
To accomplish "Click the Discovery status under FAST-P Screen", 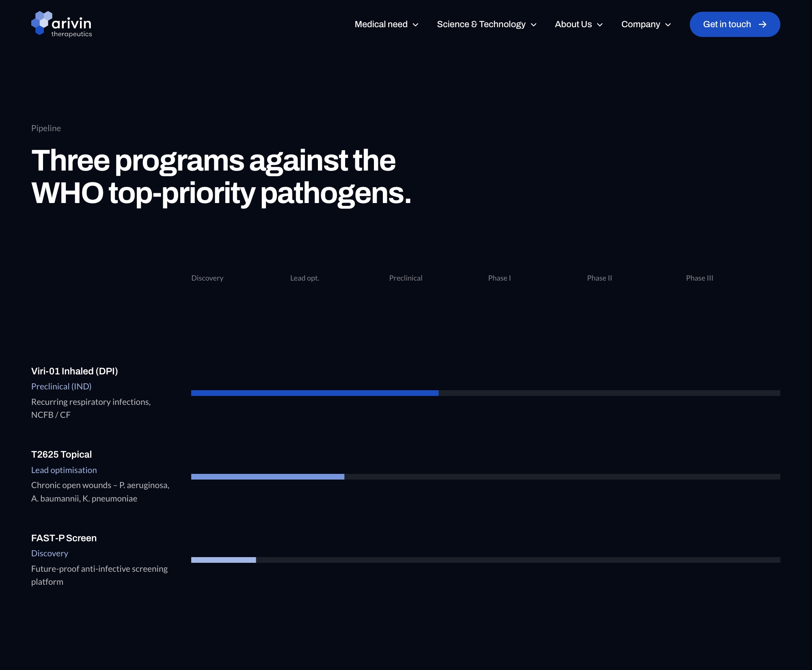I will [x=50, y=553].
